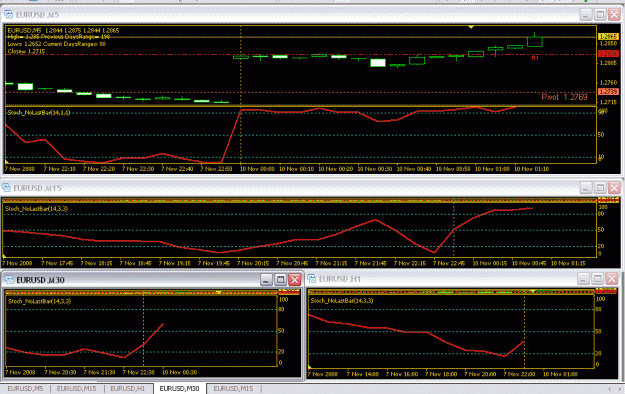The height and width of the screenshot is (394, 625).
Task: Minimize the EURUSD,M15 chart window
Action: (x=586, y=187)
